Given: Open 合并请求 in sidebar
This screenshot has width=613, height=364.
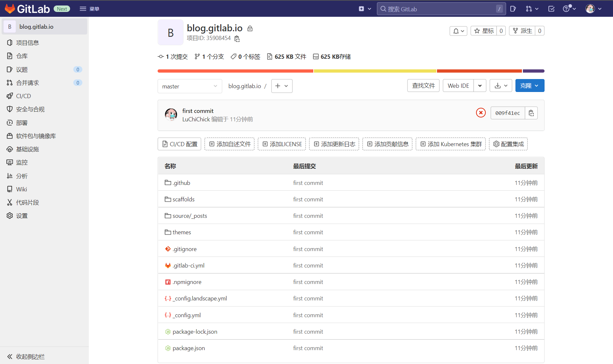Looking at the screenshot, I should (x=44, y=83).
